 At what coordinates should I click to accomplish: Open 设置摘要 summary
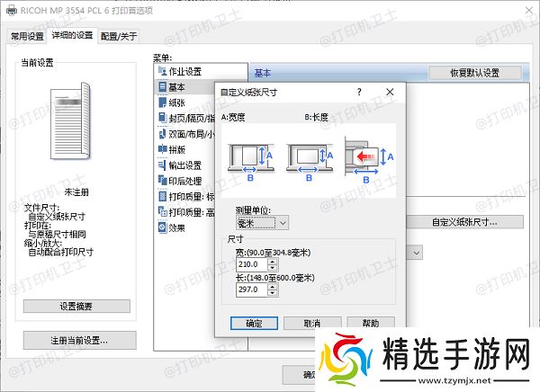[x=76, y=307]
